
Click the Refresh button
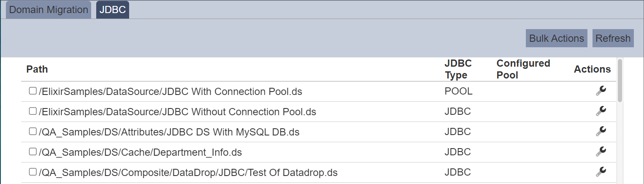613,38
